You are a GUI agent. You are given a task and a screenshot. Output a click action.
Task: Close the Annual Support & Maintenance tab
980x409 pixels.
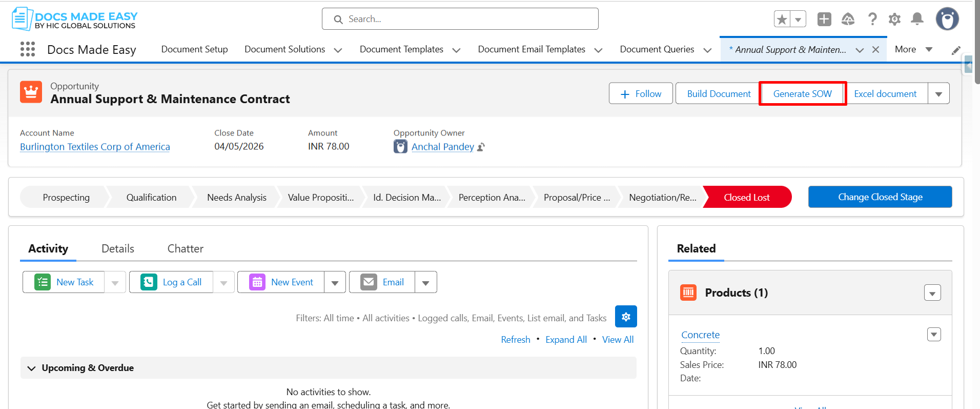coord(876,50)
